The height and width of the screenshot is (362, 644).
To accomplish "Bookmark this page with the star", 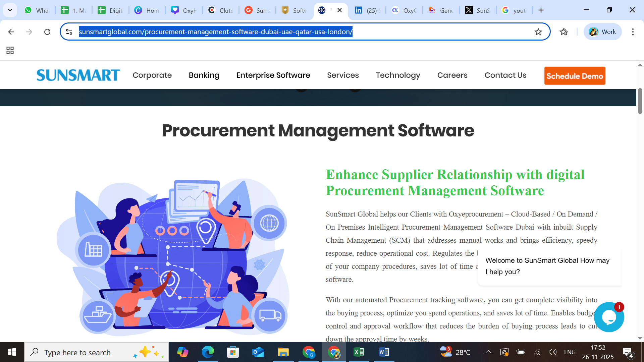I will point(538,32).
